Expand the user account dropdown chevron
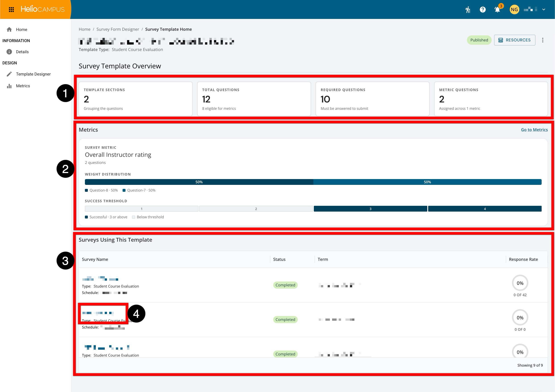Screen dimensions: 555x392 [544, 9]
